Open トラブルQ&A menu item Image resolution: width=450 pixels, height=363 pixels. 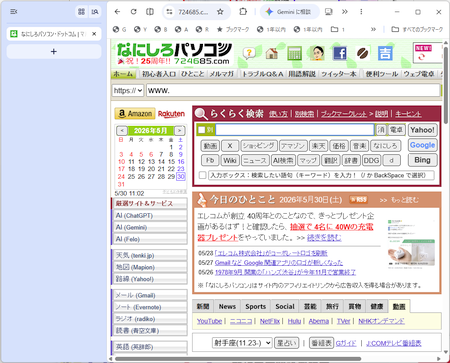[x=263, y=74]
